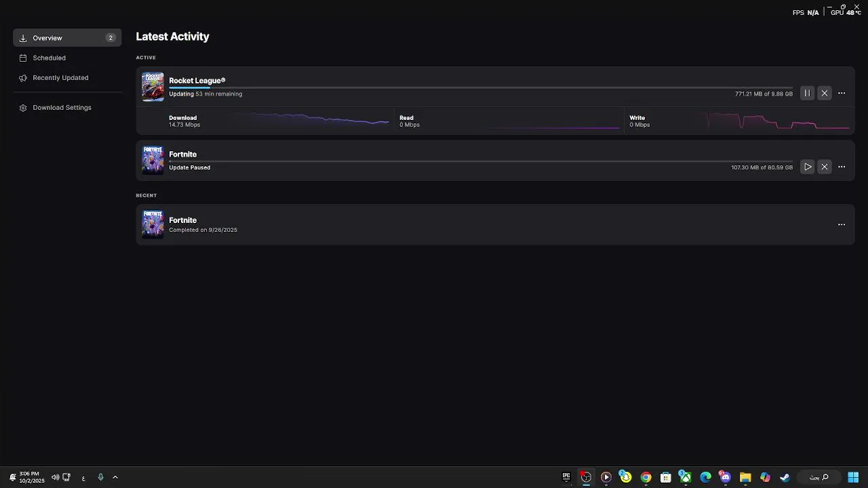868x488 pixels.
Task: Open Microsoft Edge from taskbar
Action: 705,477
